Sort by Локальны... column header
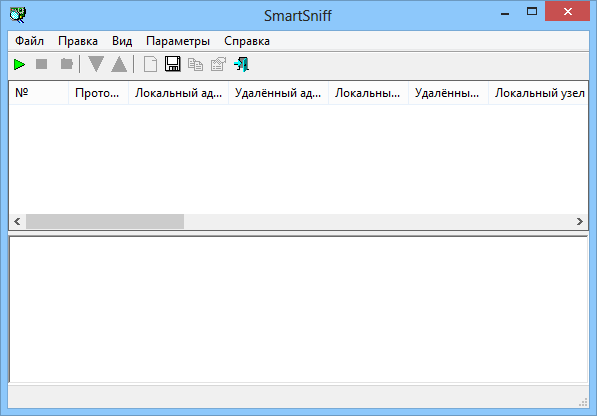This screenshot has width=597, height=416. [x=368, y=92]
